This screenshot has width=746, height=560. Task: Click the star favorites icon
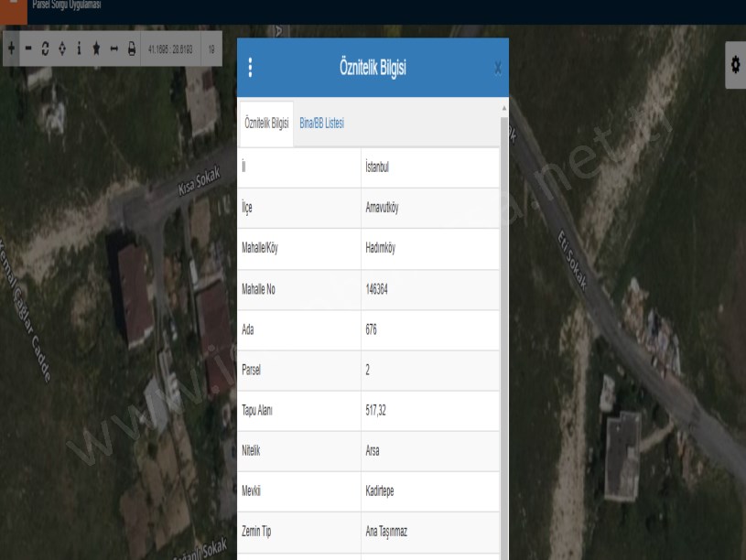point(96,48)
